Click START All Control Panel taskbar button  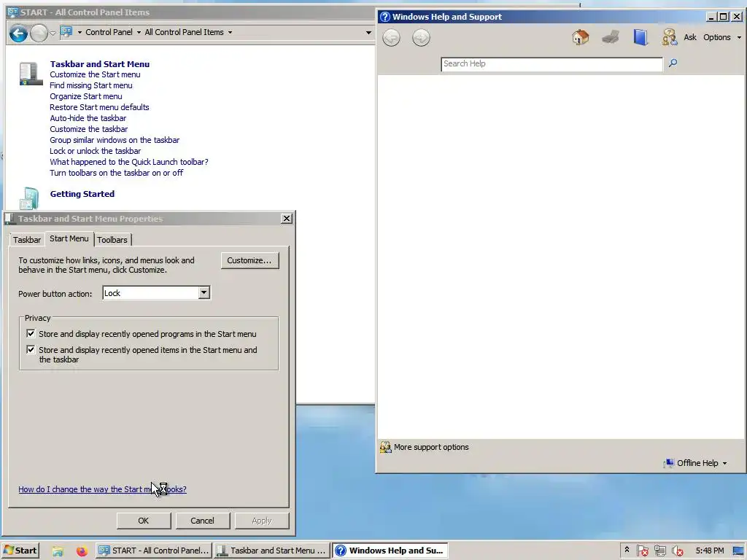click(x=153, y=551)
